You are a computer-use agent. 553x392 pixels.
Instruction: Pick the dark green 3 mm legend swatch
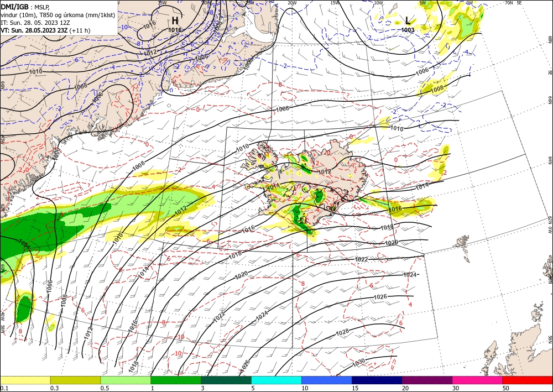point(226,380)
